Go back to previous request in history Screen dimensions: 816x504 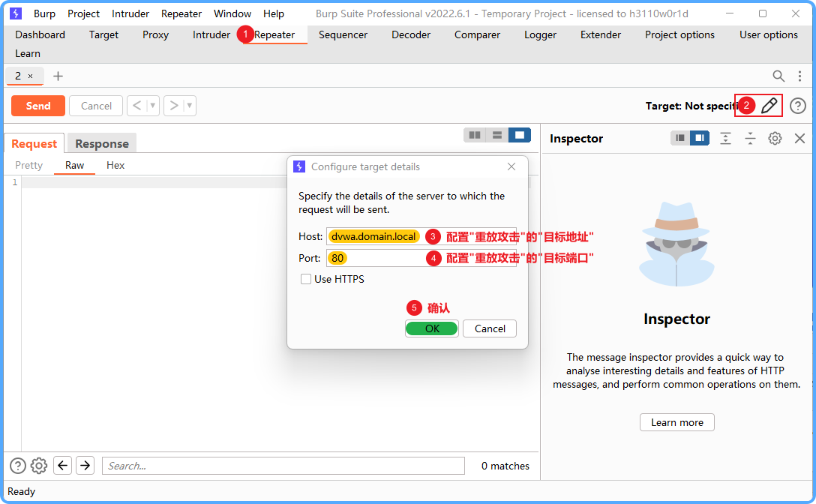(x=136, y=106)
